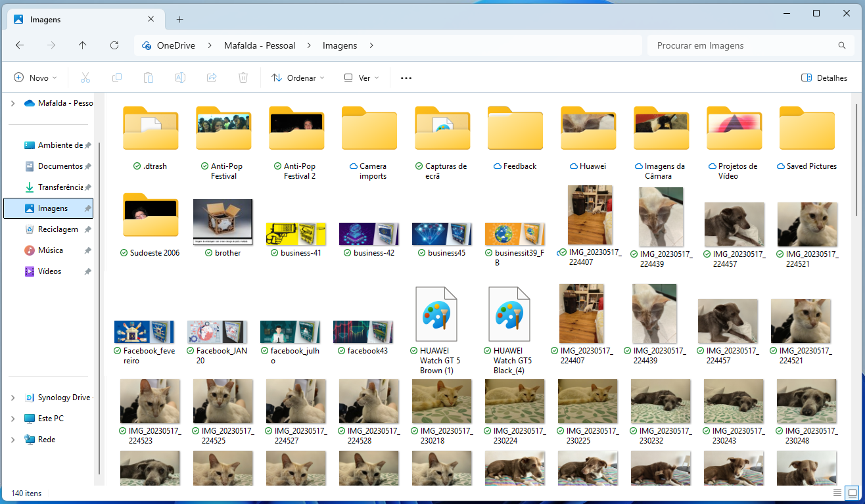Select the Facebook_fevereiro image thumbnail

coord(144,332)
